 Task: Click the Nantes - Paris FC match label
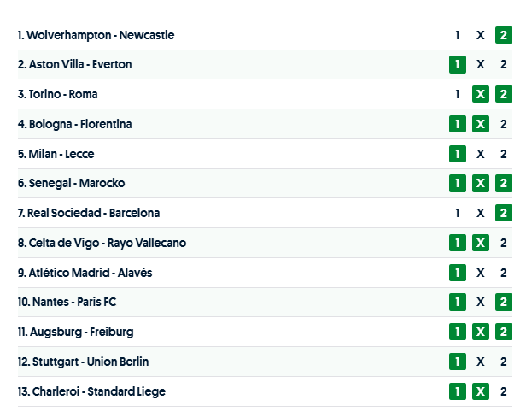coord(74,302)
